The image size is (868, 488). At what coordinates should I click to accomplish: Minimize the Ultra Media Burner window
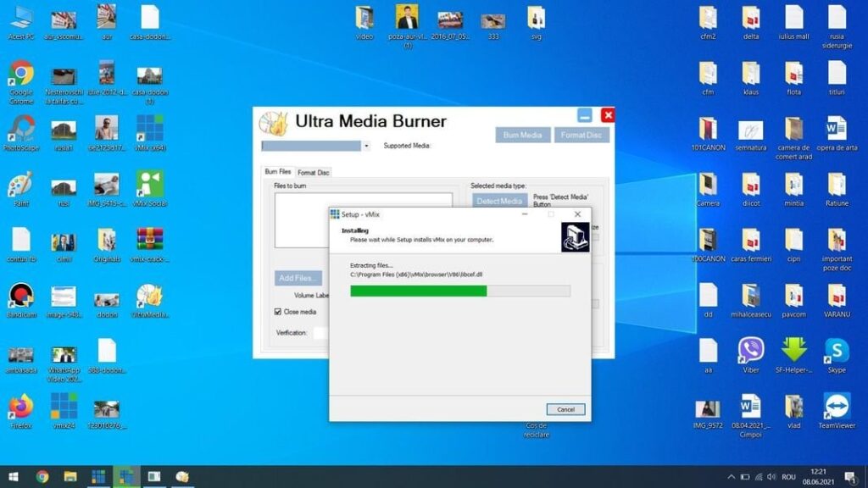point(585,115)
